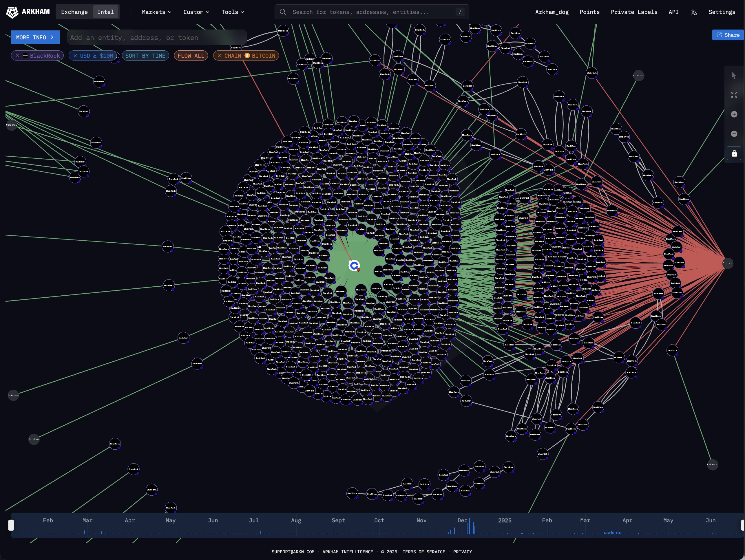Click the Arkham logo icon

pos(12,12)
